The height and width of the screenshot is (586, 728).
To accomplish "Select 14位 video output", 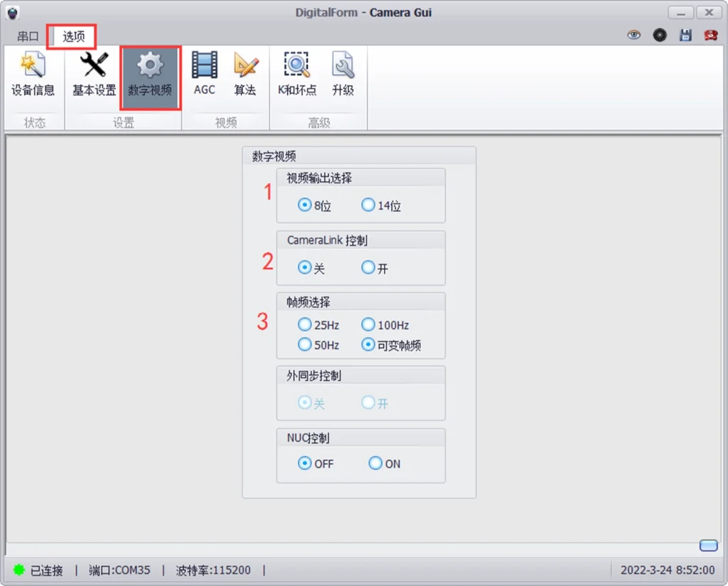I will [x=368, y=205].
